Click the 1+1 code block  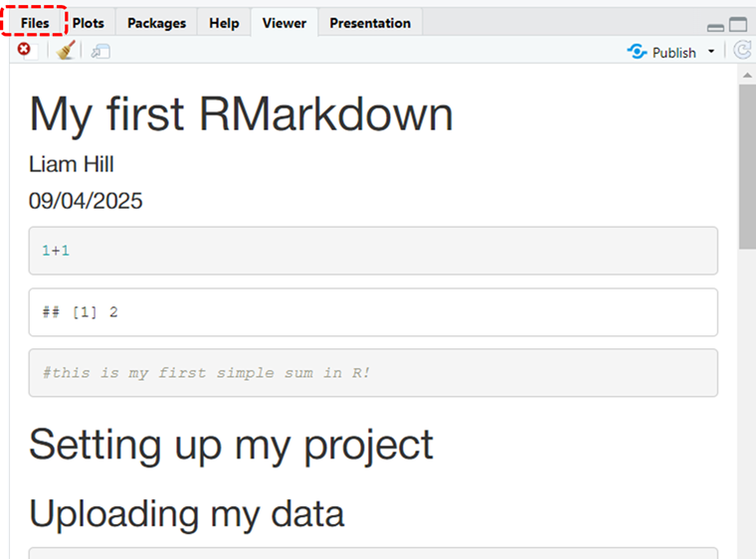pos(373,251)
